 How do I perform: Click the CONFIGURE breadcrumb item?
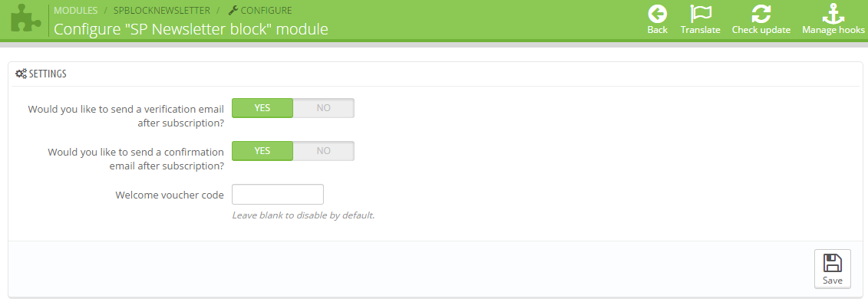(x=266, y=11)
